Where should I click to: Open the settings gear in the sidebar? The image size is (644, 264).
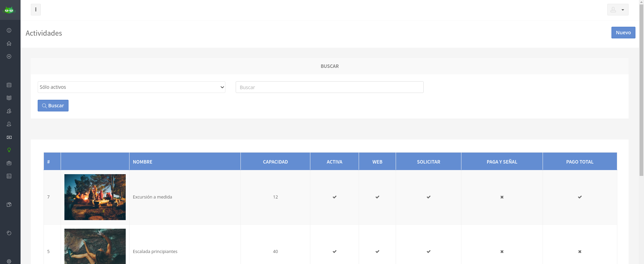point(9,261)
